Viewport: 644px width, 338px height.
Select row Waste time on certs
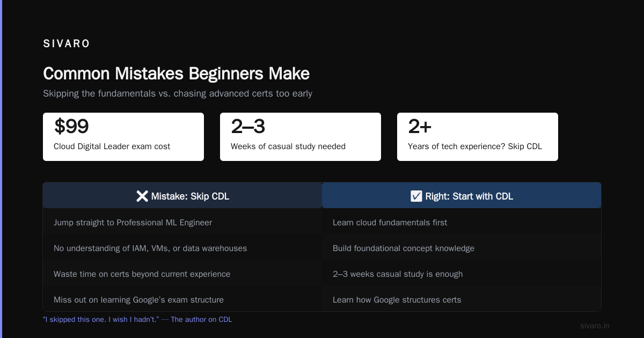tap(182, 274)
